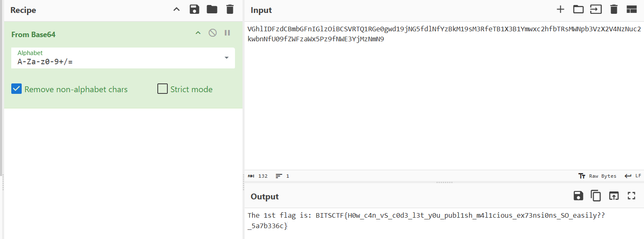Replace input with output
Screen dimensions: 644x239
(614, 196)
